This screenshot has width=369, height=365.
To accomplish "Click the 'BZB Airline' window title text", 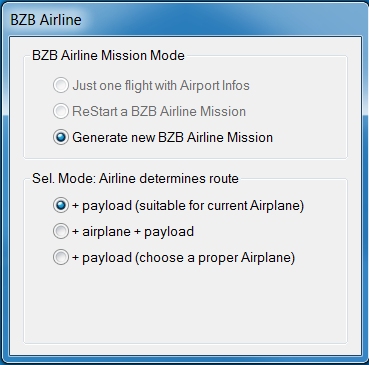I will [46, 20].
